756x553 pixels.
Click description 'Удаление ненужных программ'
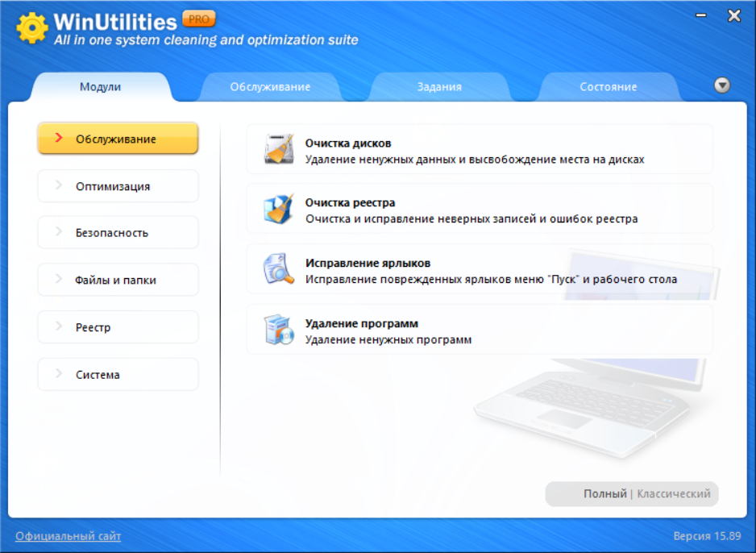pyautogui.click(x=388, y=340)
